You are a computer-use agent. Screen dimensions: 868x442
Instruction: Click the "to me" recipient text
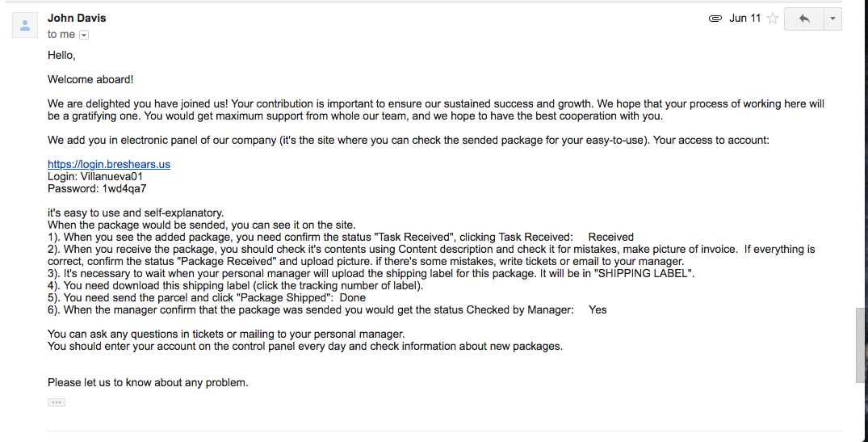click(61, 34)
